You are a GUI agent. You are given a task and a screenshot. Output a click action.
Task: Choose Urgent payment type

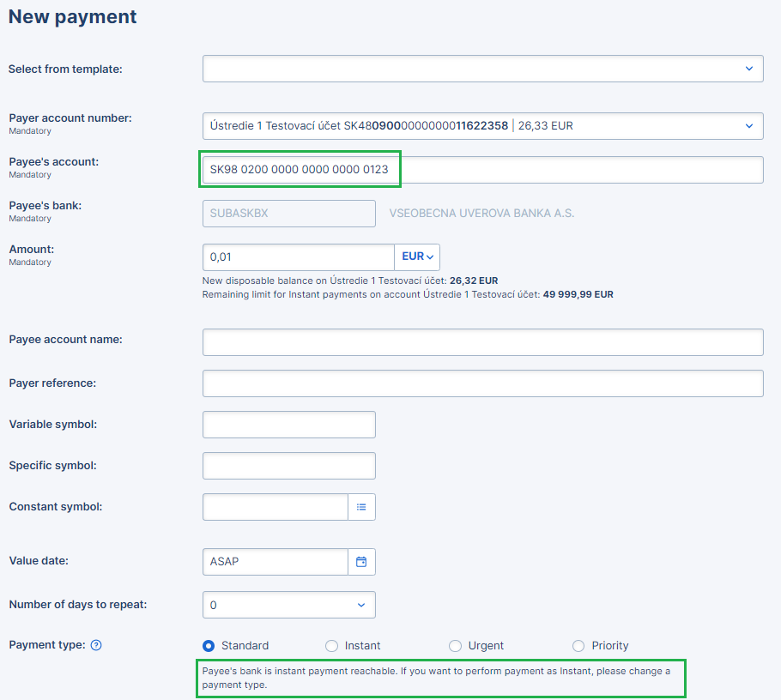(456, 646)
